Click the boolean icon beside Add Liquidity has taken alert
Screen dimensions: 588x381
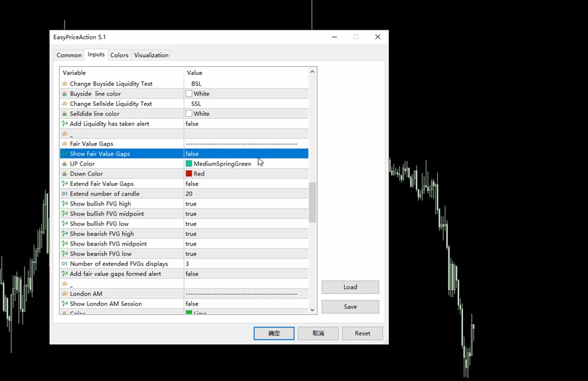click(x=64, y=124)
